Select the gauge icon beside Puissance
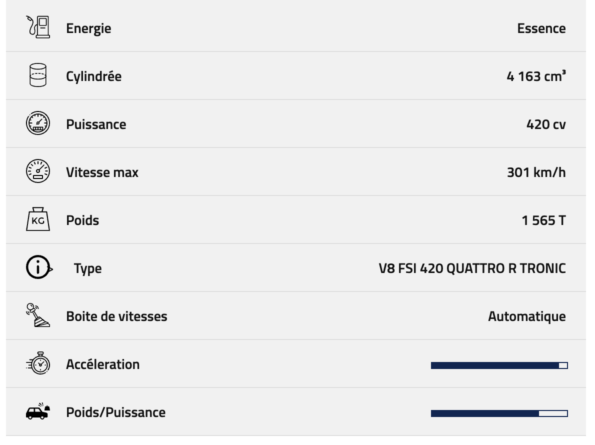Screen dimensions: 595x445 click(x=38, y=123)
